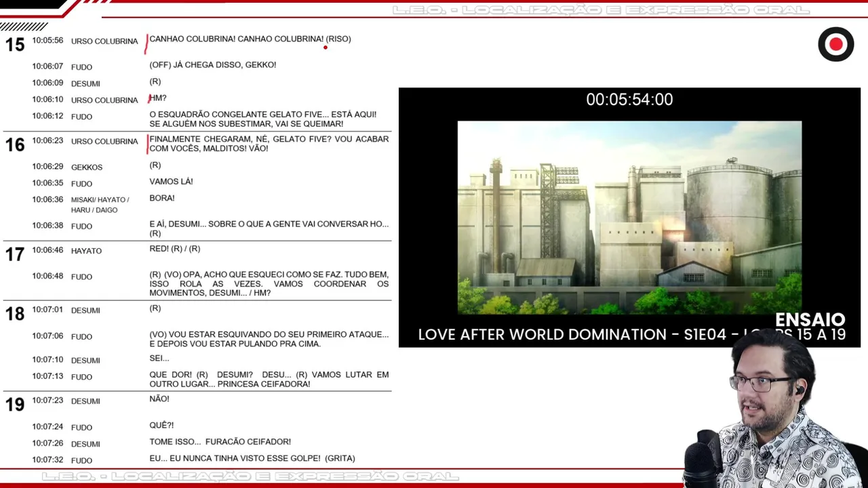The height and width of the screenshot is (488, 868).
Task: Select the timecode 10:07:32
Action: tap(47, 460)
